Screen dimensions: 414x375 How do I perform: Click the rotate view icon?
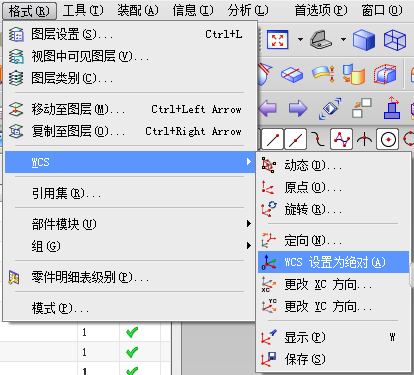330,108
